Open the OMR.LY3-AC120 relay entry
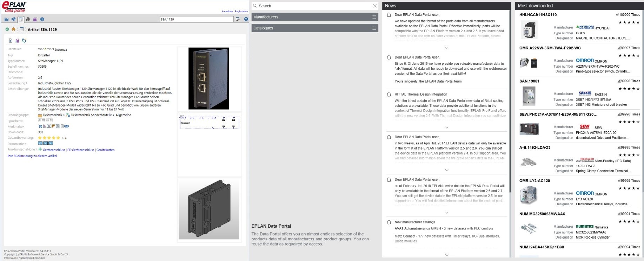This screenshot has height=261, width=644. (x=535, y=181)
